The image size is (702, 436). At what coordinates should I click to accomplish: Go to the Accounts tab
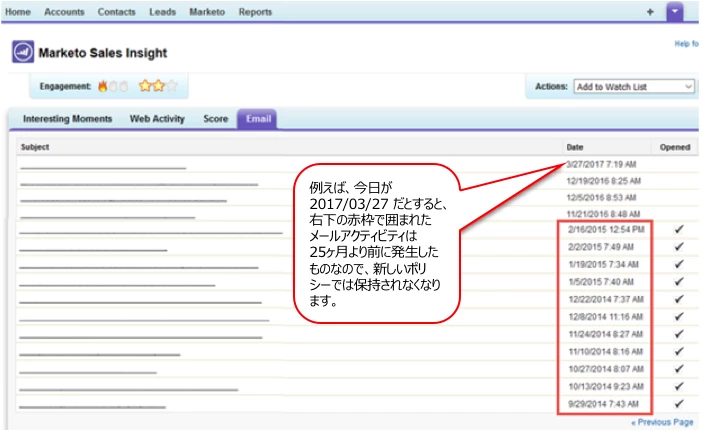tap(64, 12)
